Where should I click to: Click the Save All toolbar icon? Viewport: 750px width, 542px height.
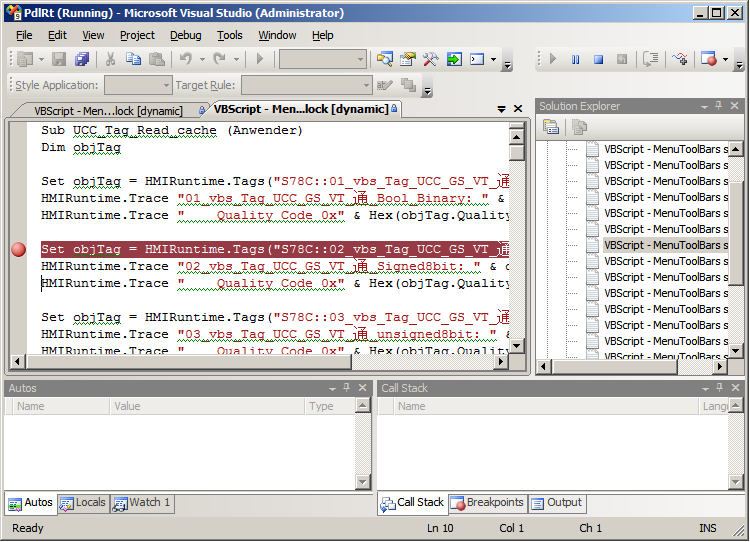coord(82,60)
